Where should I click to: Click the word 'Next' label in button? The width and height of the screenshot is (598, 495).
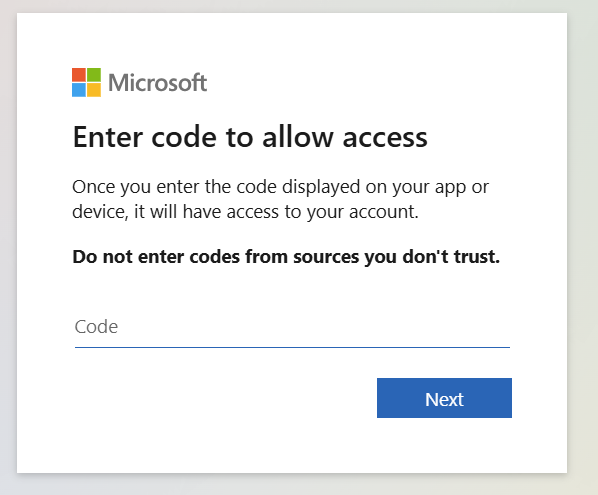tap(444, 400)
